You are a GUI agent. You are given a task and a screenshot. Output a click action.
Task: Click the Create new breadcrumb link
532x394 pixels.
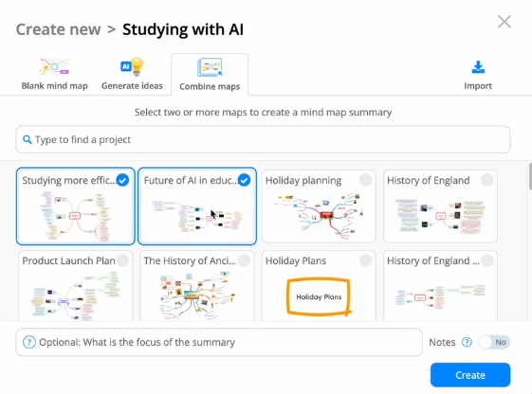pyautogui.click(x=59, y=29)
